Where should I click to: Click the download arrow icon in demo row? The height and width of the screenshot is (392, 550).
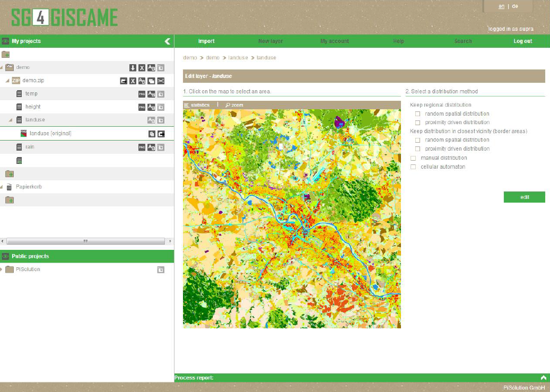point(133,68)
